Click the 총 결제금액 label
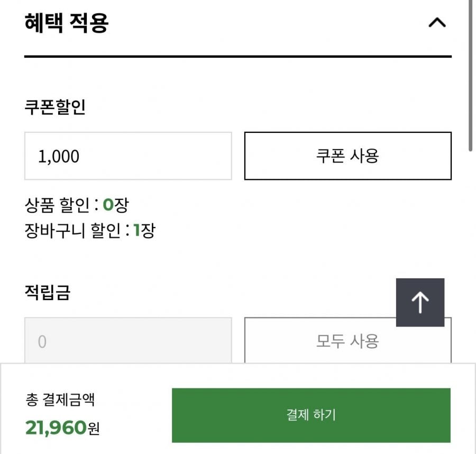The width and height of the screenshot is (476, 454). pyautogui.click(x=60, y=399)
